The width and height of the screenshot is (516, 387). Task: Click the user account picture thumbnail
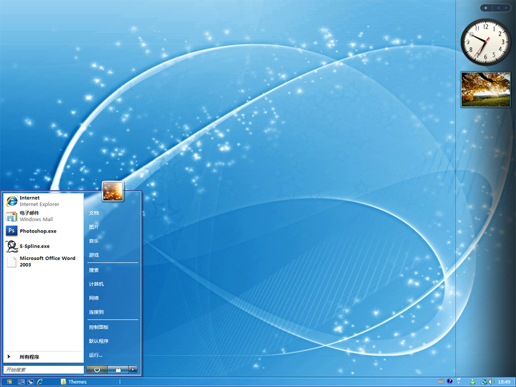[x=113, y=191]
